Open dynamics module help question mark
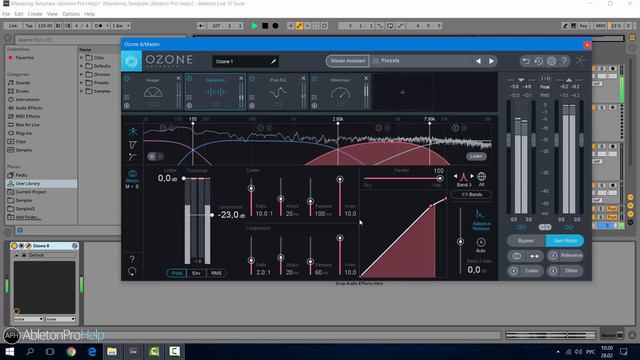This screenshot has width=640, height=360. (132, 259)
